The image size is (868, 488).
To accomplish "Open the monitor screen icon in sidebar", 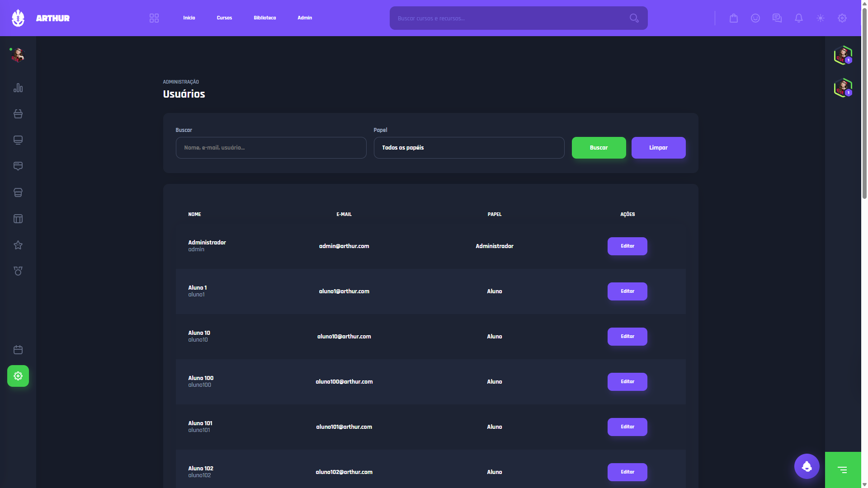I will click(x=18, y=140).
